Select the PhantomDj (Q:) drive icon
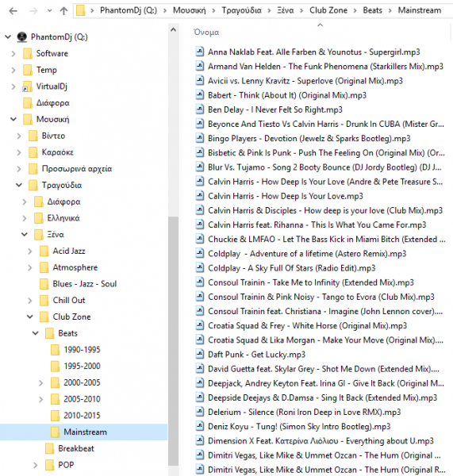Screen dimensions: 453x476 (22, 37)
